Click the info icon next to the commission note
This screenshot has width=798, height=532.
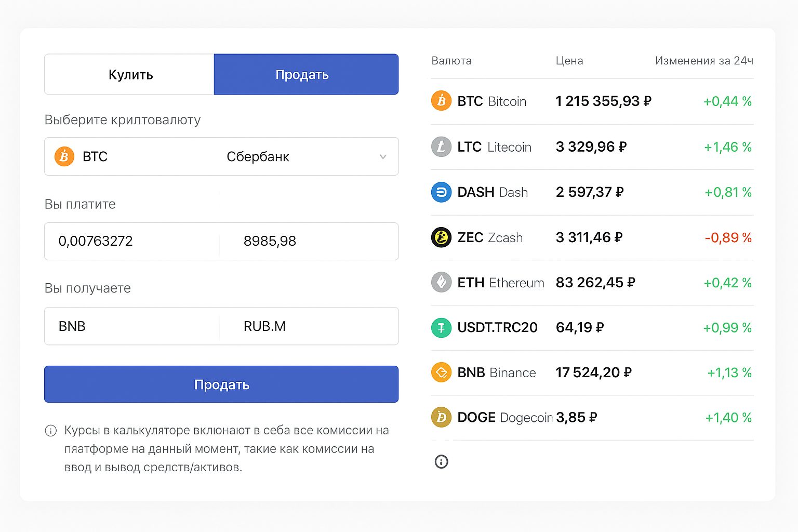coord(50,431)
